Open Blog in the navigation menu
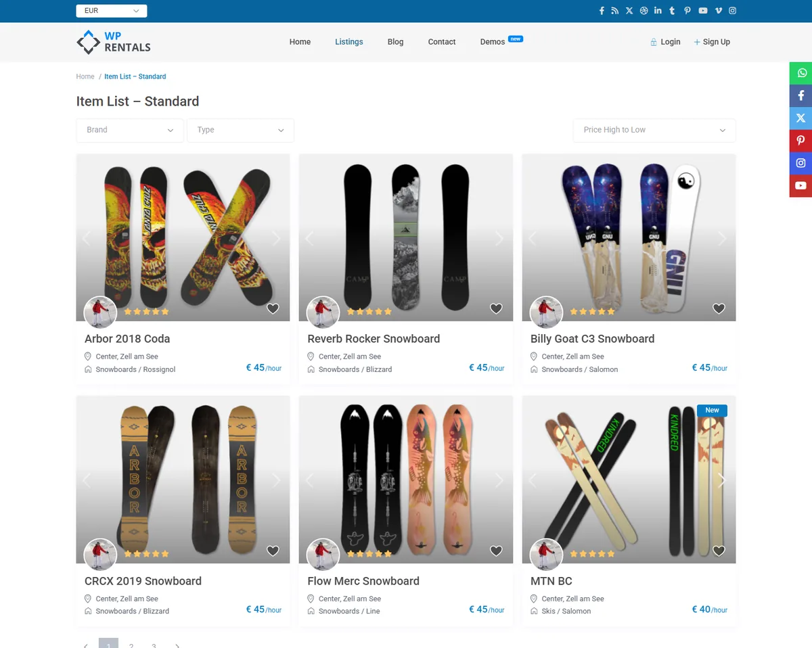 pyautogui.click(x=395, y=42)
